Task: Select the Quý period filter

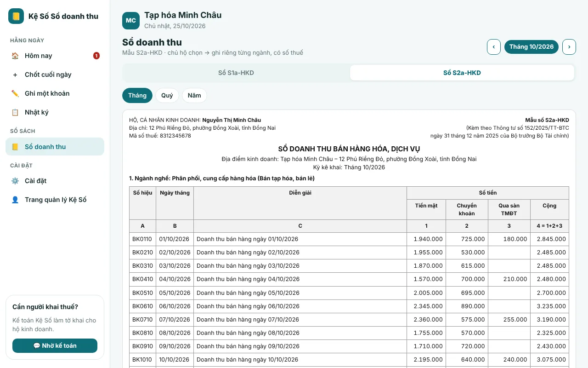Action: [x=167, y=96]
